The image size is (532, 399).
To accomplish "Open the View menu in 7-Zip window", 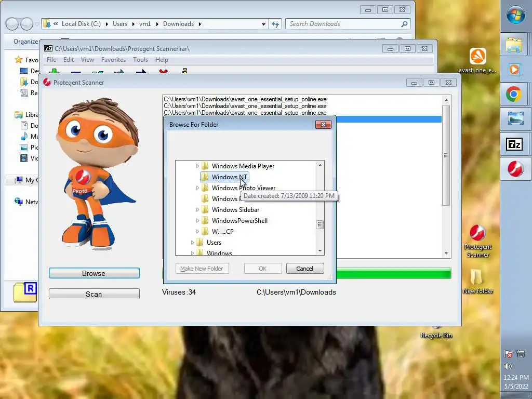I will (x=87, y=59).
